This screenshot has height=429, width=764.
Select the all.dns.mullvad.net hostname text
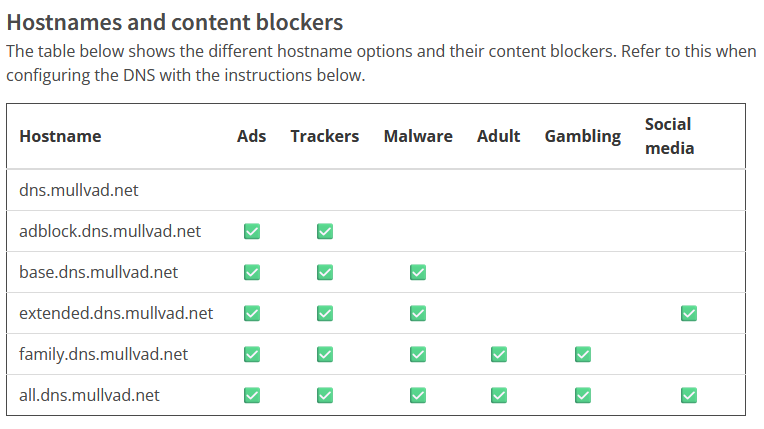[x=89, y=395]
